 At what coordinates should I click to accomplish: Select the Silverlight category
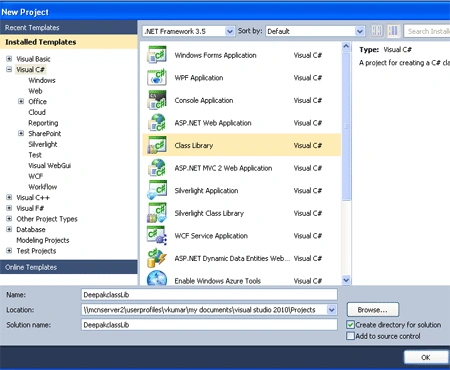[x=43, y=144]
